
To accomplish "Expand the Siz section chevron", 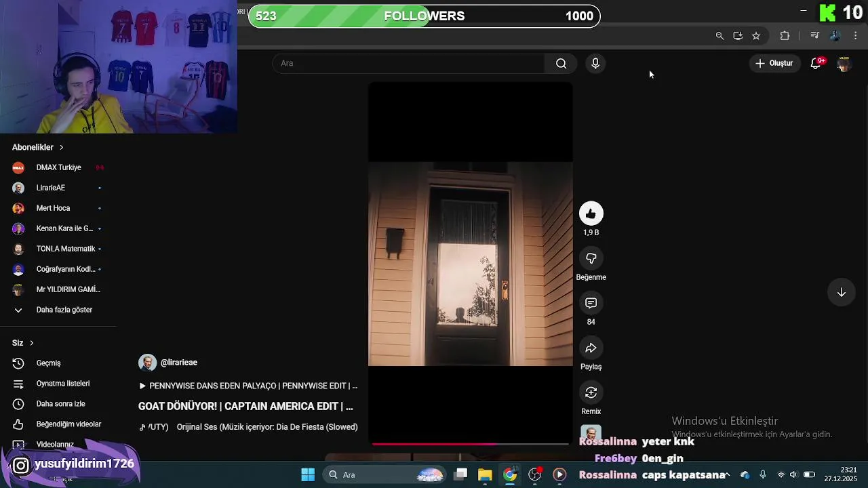I will pyautogui.click(x=31, y=343).
